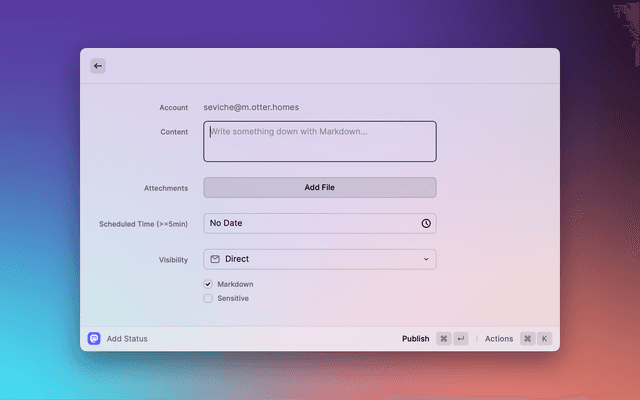Click the K key badge
Viewport: 640px width, 400px height.
pyautogui.click(x=544, y=338)
